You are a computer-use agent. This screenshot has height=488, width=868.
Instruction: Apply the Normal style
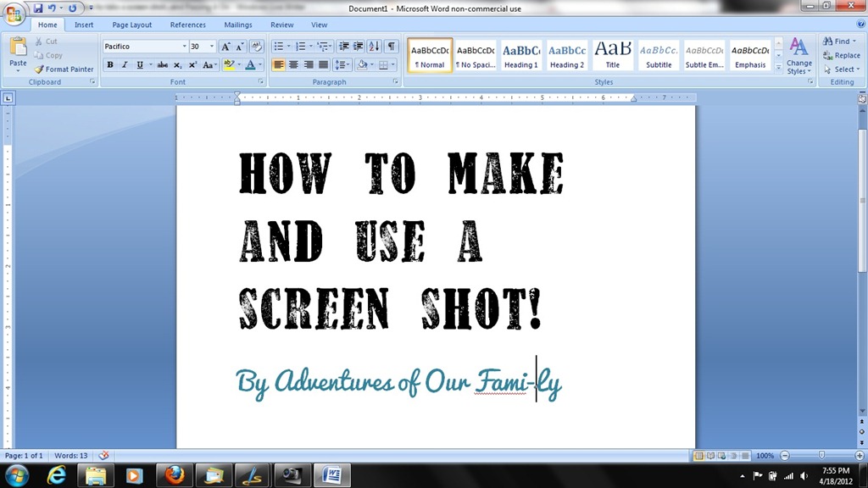(x=430, y=55)
